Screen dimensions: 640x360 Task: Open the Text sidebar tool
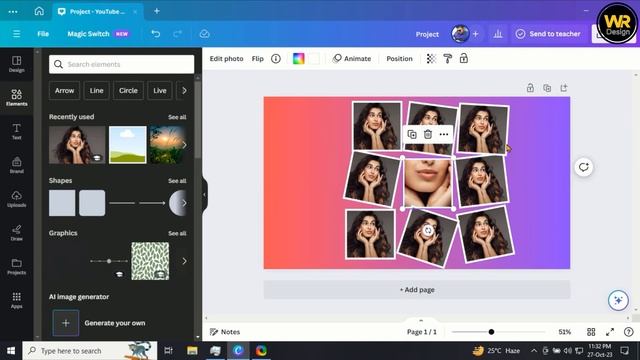16,131
